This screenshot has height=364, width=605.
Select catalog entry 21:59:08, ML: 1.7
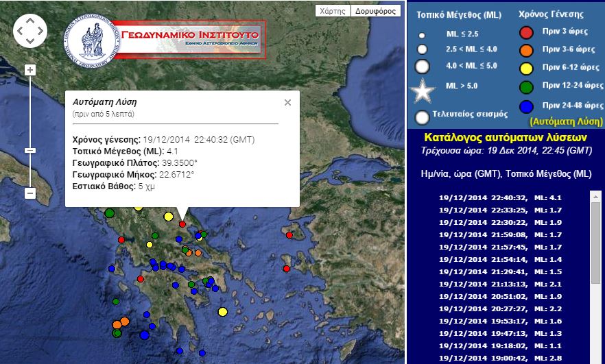pyautogui.click(x=500, y=235)
